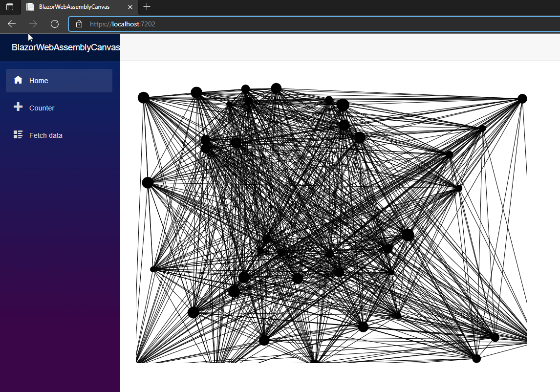This screenshot has height=392, width=560.
Task: Select the highlighted Home navigation entry
Action: click(x=38, y=80)
